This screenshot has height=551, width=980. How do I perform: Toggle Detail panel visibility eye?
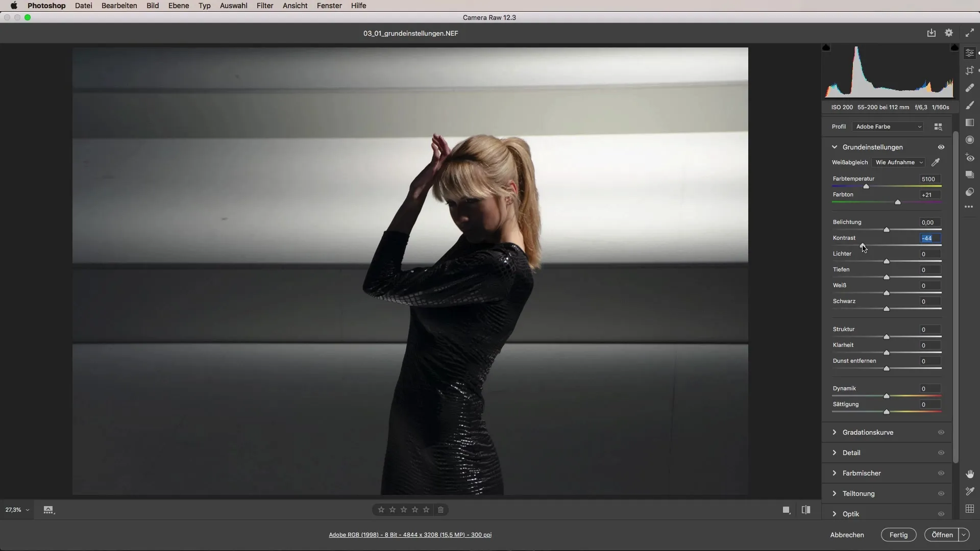click(941, 453)
